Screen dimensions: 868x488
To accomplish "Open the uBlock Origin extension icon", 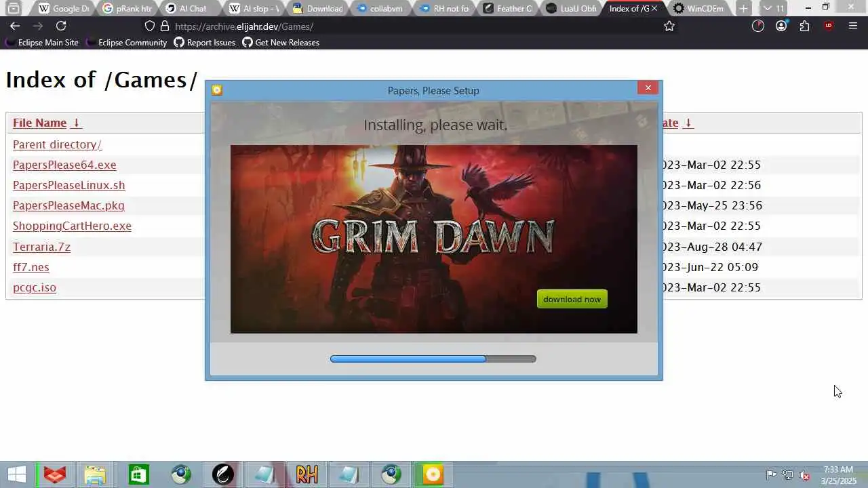I will 828,26.
